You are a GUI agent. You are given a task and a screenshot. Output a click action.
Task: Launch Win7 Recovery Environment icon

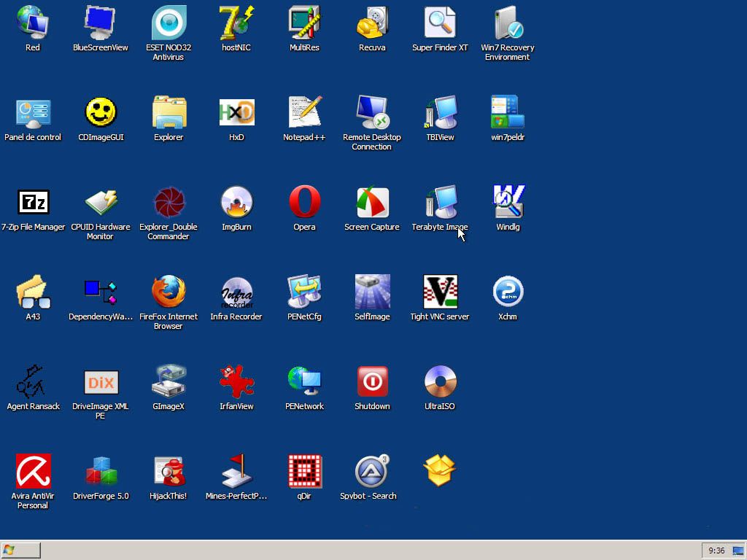[508, 23]
